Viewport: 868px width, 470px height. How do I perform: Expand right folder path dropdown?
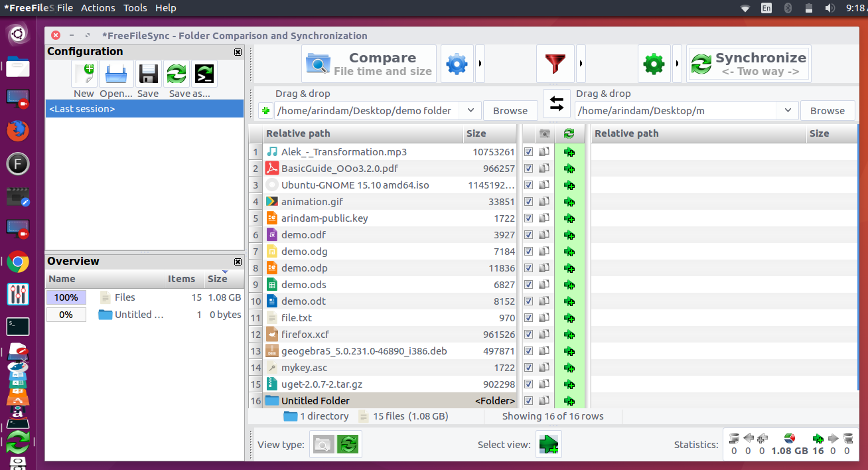788,111
